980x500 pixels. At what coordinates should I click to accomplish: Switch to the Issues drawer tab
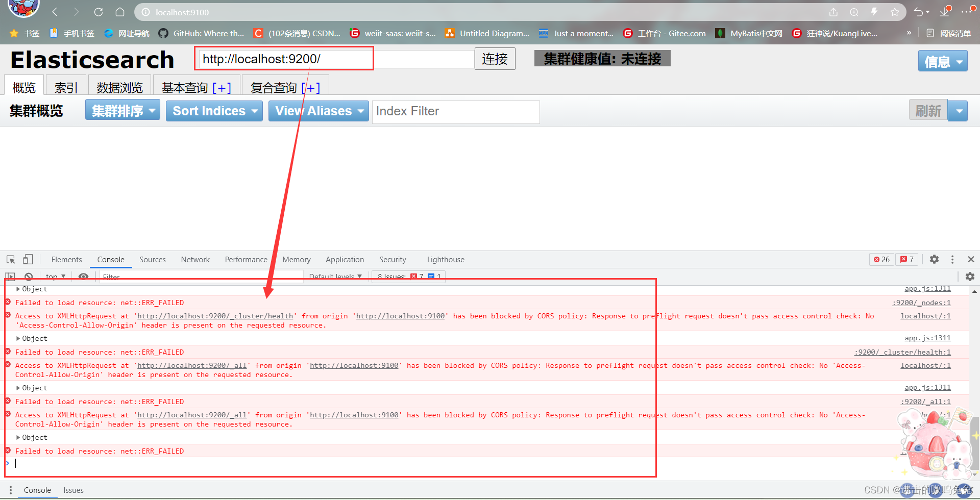73,490
